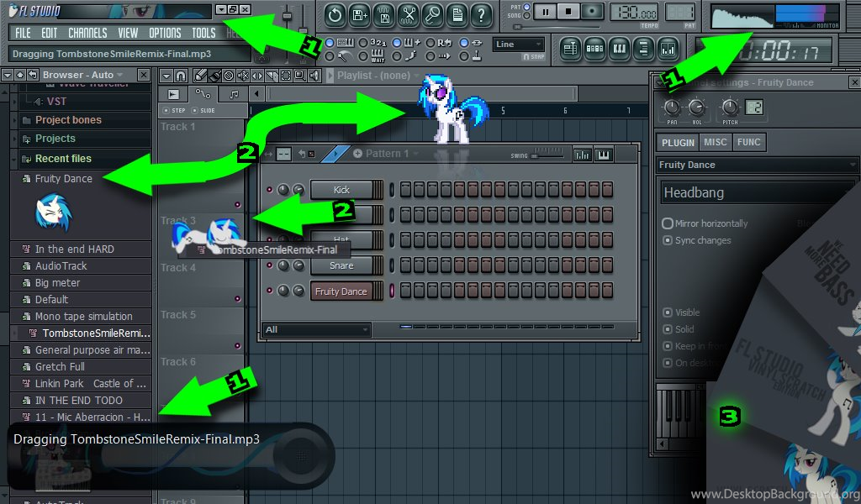Mute the Snare channel with its green light
Screen dimensions: 861x504
click(269, 265)
